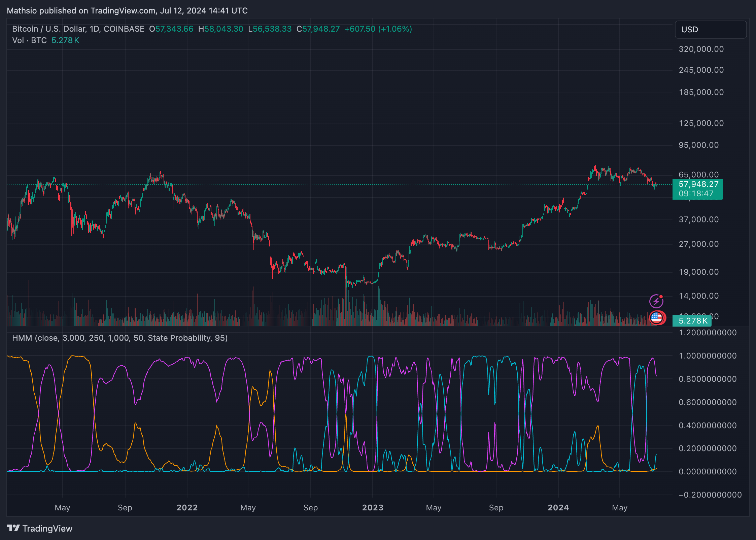Click the purple lightning bolt event icon
This screenshot has width=756, height=540.
[656, 301]
